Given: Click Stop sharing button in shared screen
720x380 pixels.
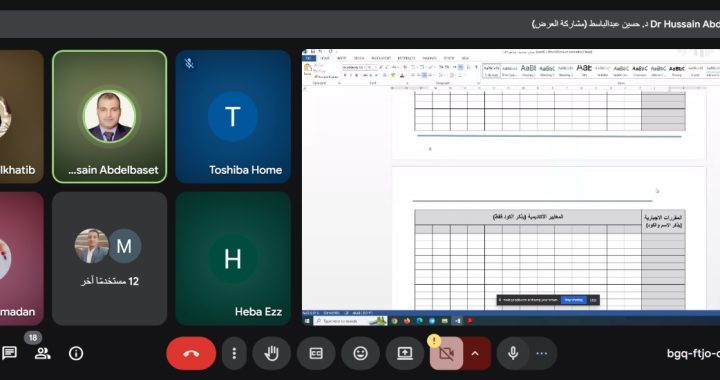Looking at the screenshot, I should 574,300.
